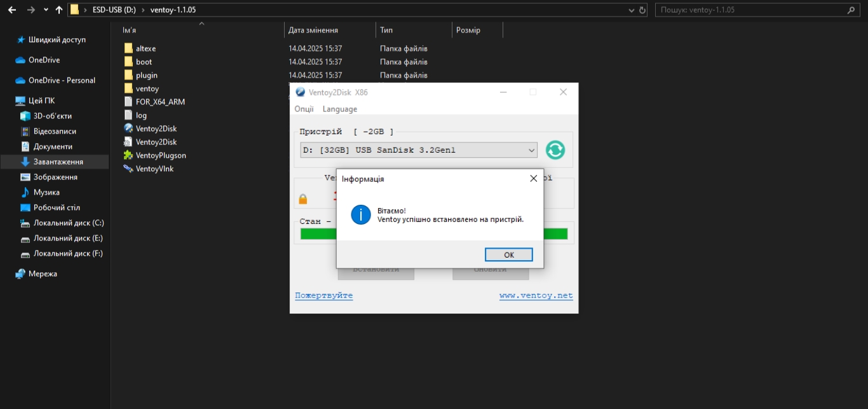
Task: Select the VentoyPlugson file icon
Action: [128, 155]
